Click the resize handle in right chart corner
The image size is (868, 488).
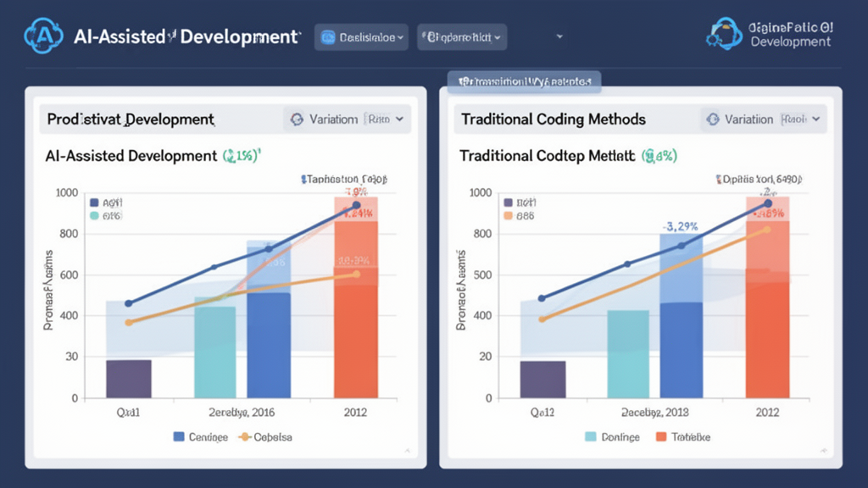(x=819, y=450)
